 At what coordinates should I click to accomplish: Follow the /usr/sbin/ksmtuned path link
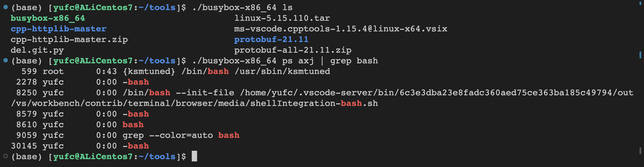pos(282,71)
